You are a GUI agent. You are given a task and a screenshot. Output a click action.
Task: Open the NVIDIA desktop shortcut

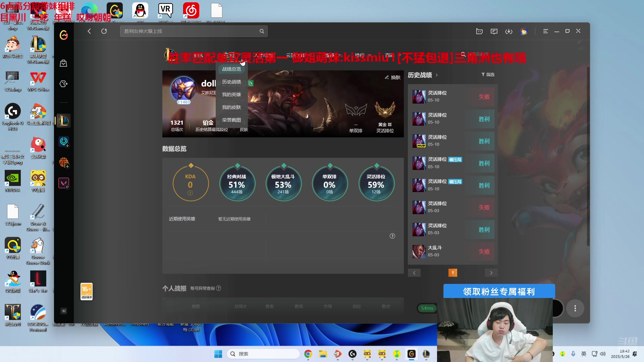tap(13, 181)
